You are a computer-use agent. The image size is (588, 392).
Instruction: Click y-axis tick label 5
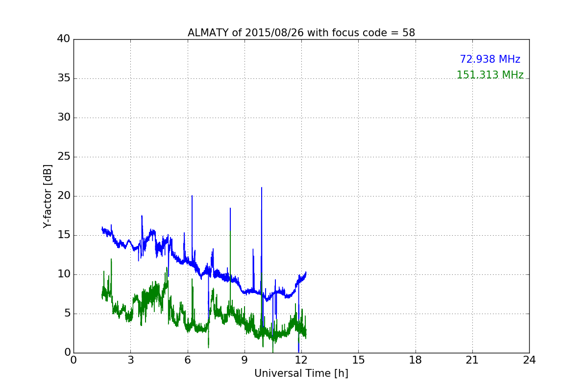coord(67,314)
